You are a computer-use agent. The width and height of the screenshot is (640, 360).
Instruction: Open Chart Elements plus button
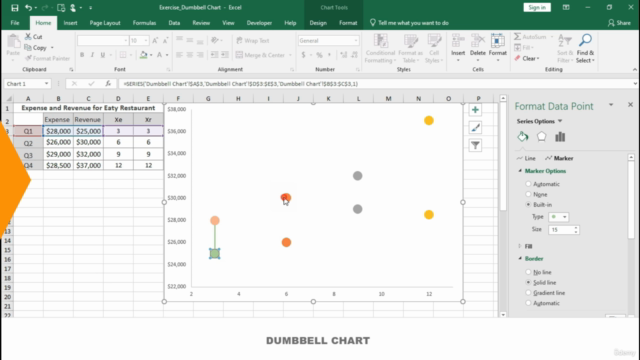point(475,110)
